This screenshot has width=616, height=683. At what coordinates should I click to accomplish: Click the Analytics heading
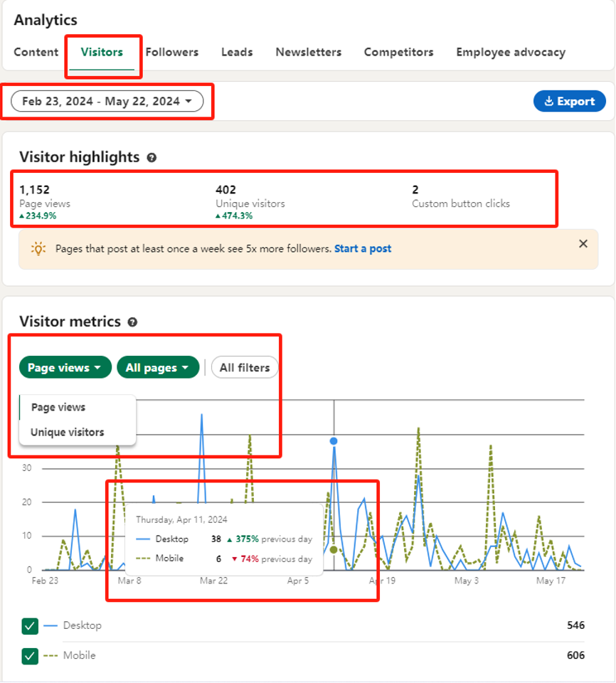click(46, 20)
